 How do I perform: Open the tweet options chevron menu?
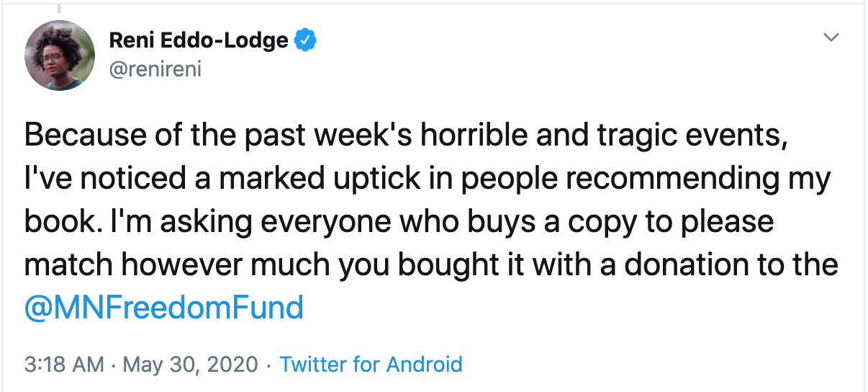(832, 37)
